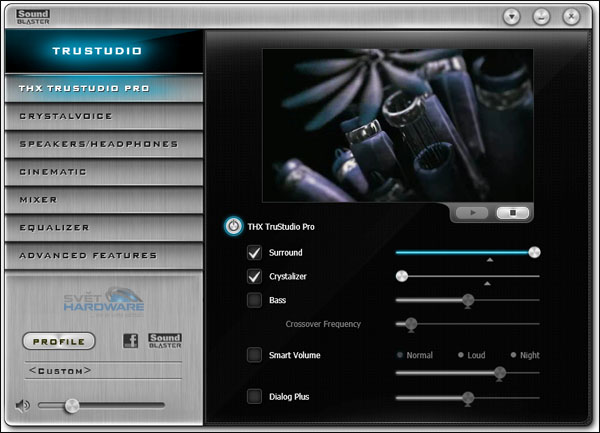Click the TruStudio header banner
The image size is (600, 433).
coord(104,51)
